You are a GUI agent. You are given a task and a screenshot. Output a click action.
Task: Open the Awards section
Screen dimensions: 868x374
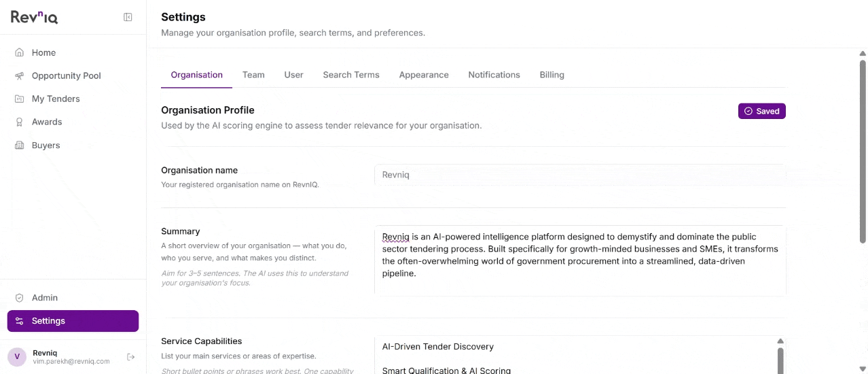click(73, 122)
